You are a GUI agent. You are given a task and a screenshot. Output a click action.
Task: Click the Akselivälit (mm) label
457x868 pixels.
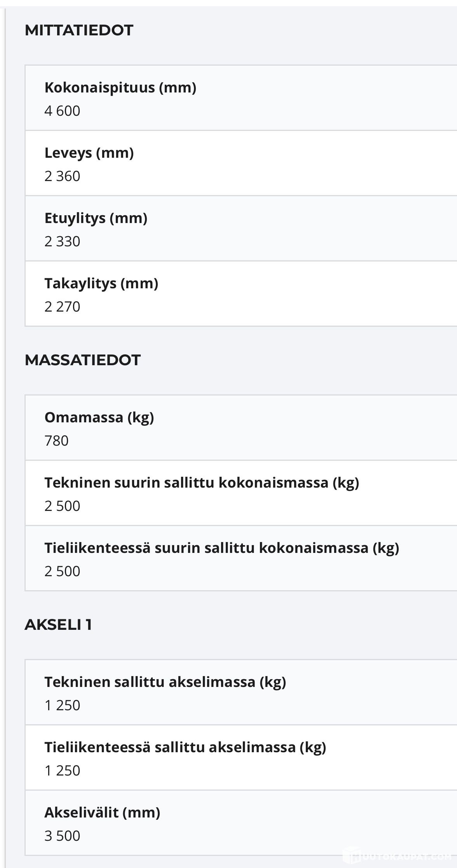tap(102, 812)
